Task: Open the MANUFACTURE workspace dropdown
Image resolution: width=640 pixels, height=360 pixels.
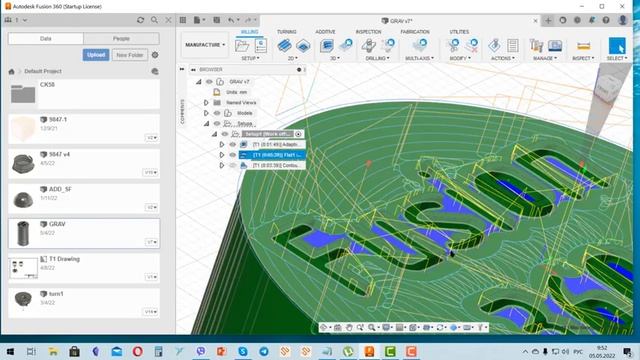Action: click(205, 44)
